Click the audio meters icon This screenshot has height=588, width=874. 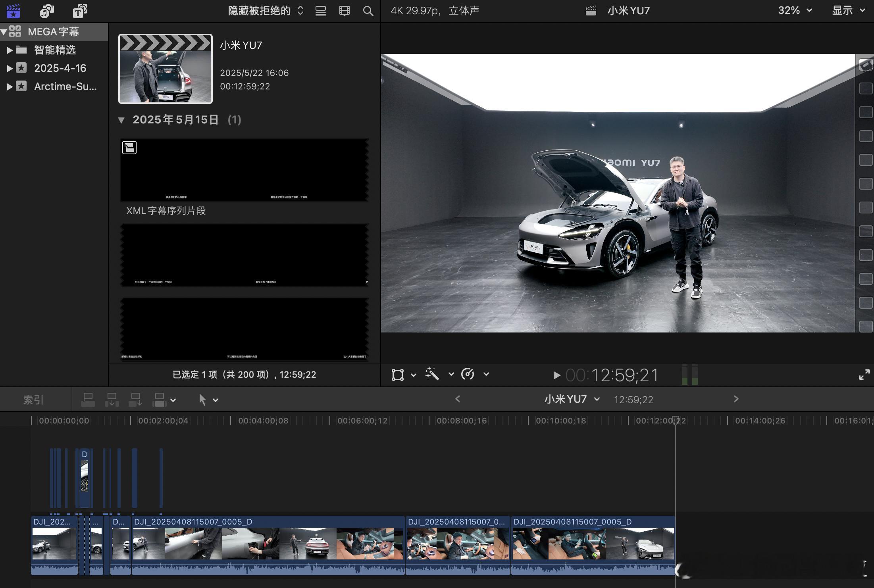(689, 375)
